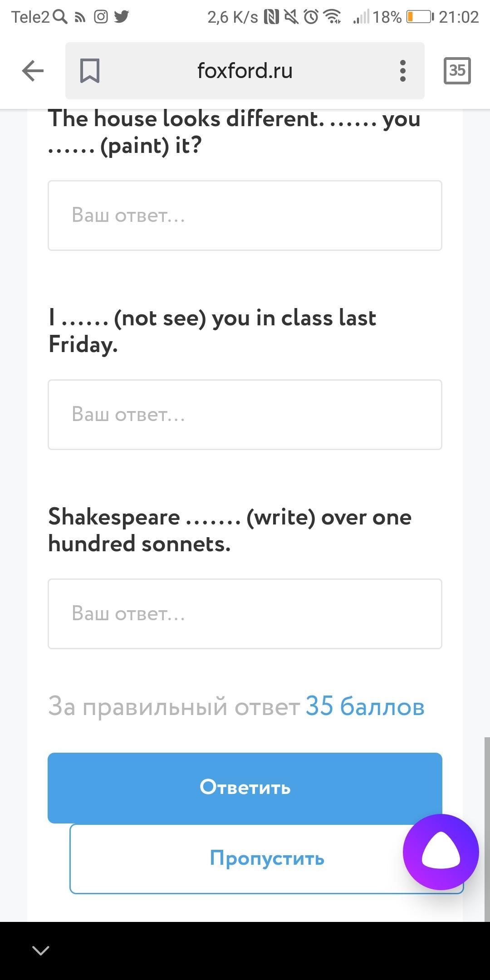Focus the answer field for Shakespeare question
490x980 pixels.
tap(245, 614)
